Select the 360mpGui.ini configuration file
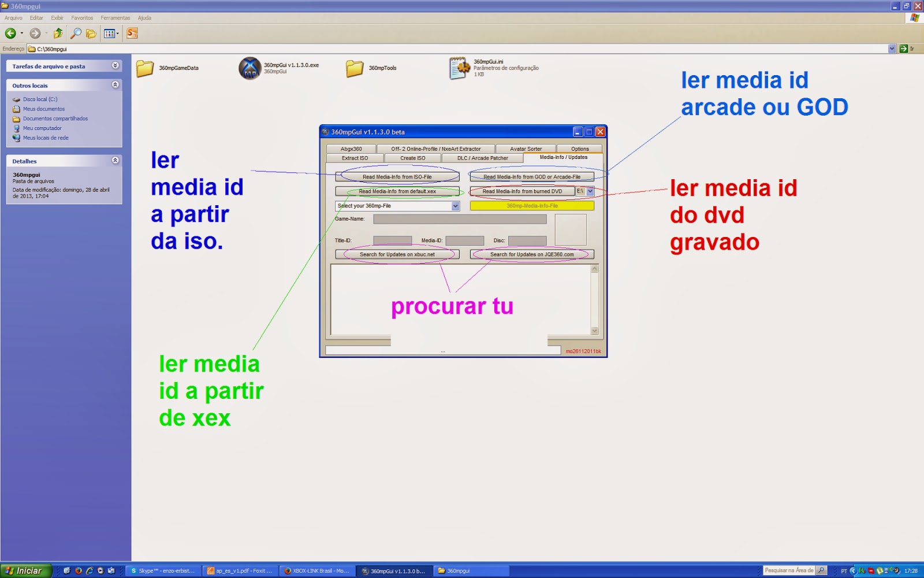924x578 pixels. click(494, 68)
